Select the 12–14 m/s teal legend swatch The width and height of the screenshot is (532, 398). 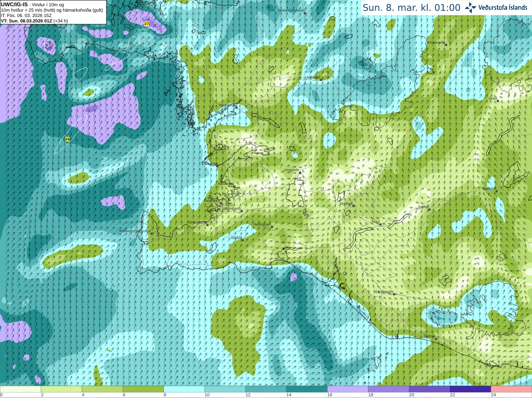click(266, 389)
